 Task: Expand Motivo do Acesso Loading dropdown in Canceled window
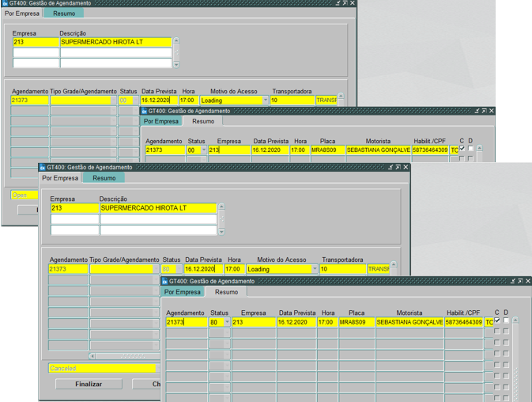(x=315, y=269)
